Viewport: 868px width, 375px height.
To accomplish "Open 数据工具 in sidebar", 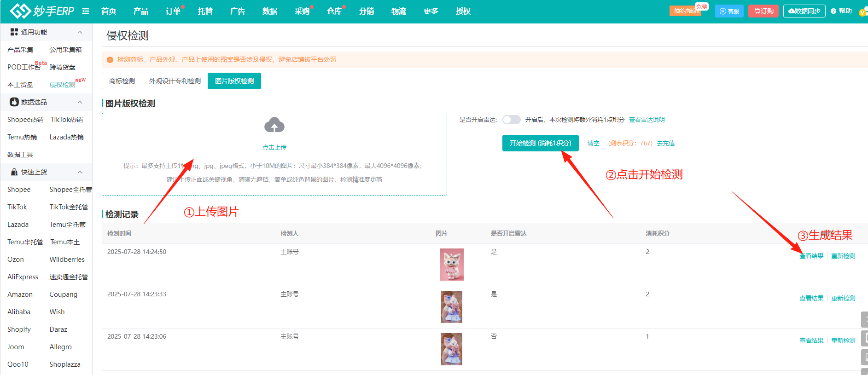I will coord(20,155).
